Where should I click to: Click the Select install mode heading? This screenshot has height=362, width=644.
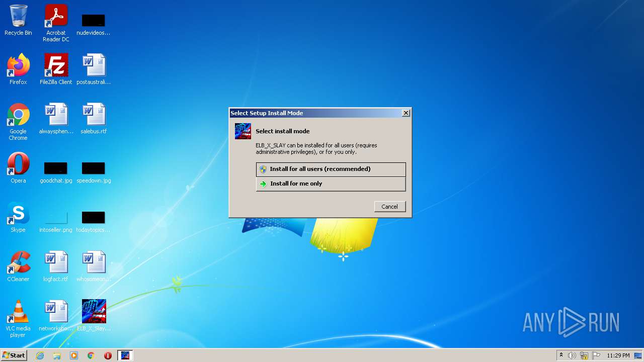point(283,131)
